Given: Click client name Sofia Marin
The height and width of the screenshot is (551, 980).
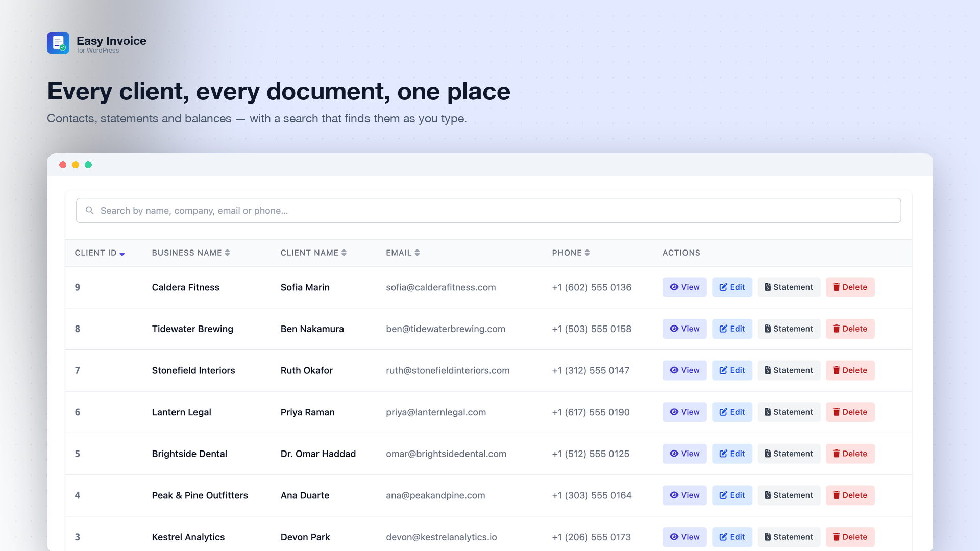Looking at the screenshot, I should click(x=305, y=287).
